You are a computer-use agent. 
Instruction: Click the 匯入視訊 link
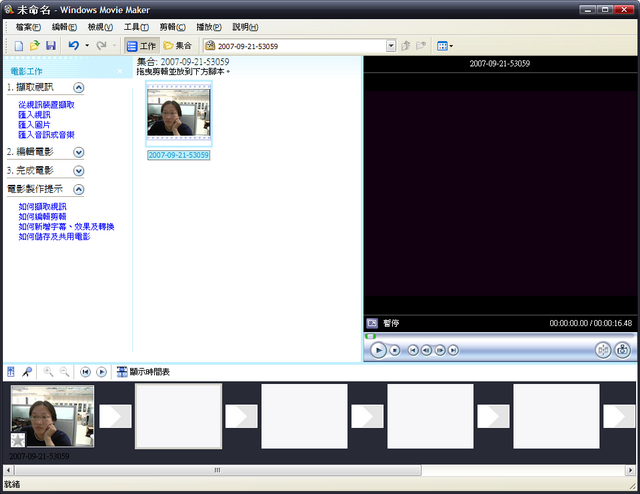34,115
